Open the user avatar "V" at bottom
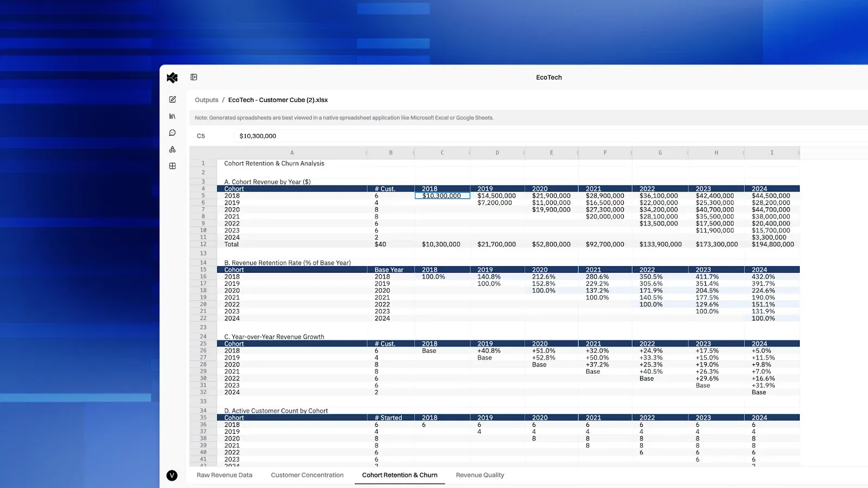This screenshot has height=488, width=868. click(172, 476)
